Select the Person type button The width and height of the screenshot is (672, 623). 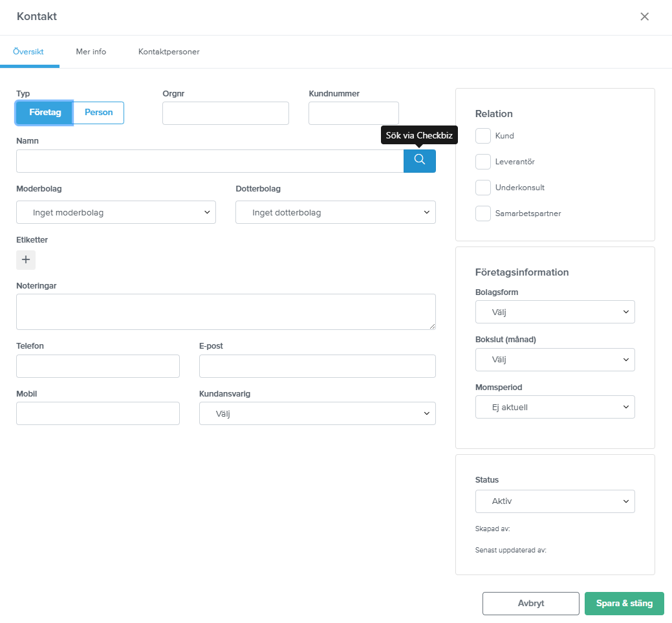pyautogui.click(x=98, y=113)
